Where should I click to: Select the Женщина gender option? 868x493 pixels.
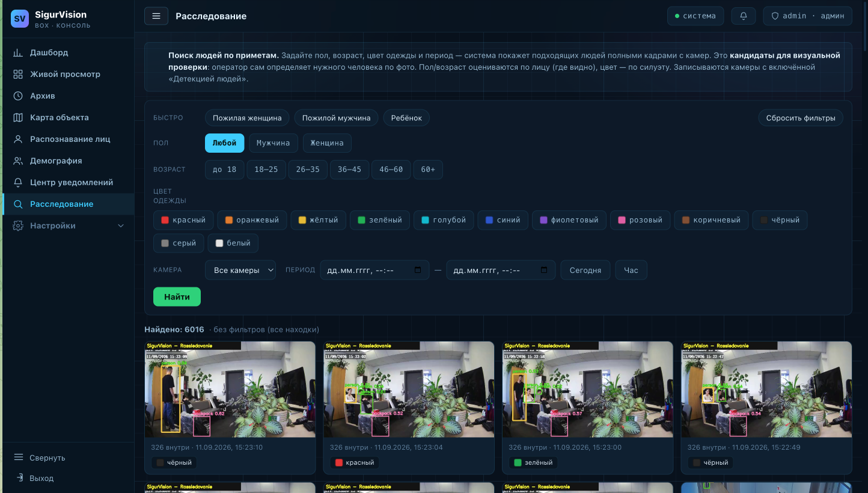327,143
